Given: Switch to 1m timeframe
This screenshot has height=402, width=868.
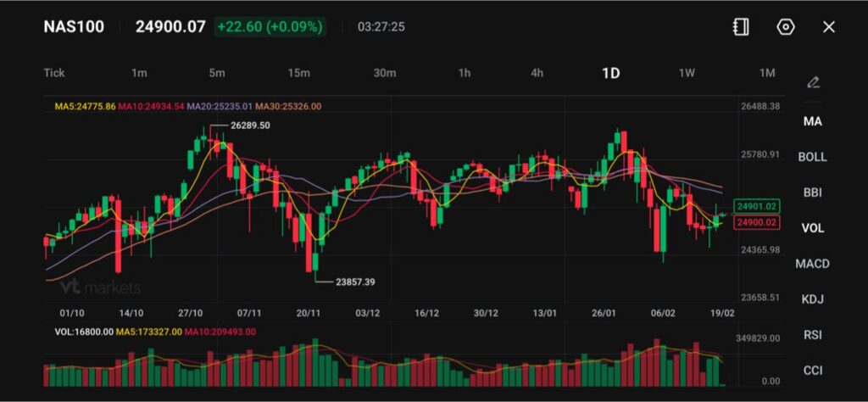Looking at the screenshot, I should 140,73.
